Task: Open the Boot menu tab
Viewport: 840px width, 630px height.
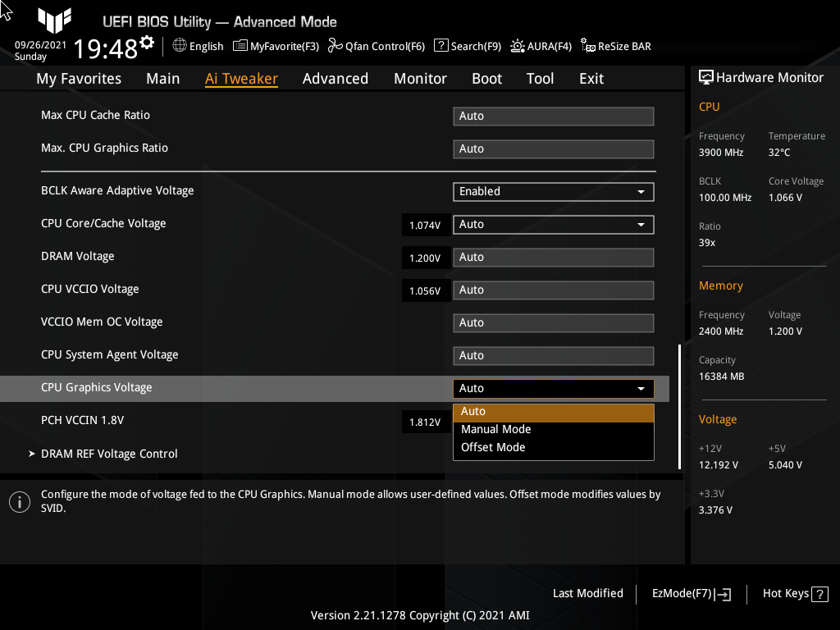Action: (486, 78)
